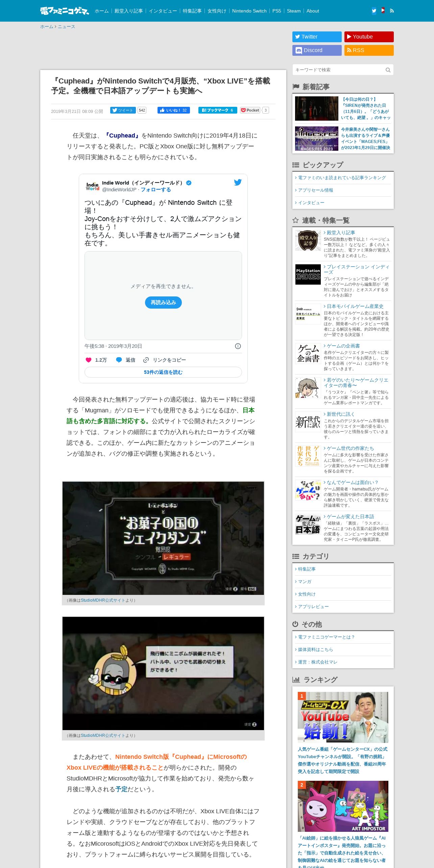Image resolution: width=434 pixels, height=868 pixels.
Task: Click the Pocket save button
Action: 250,110
